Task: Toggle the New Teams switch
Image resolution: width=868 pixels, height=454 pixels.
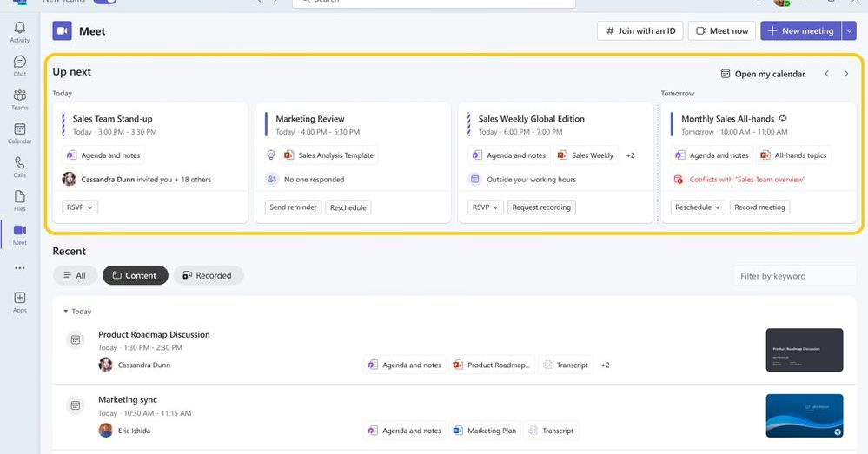Action: point(104,2)
